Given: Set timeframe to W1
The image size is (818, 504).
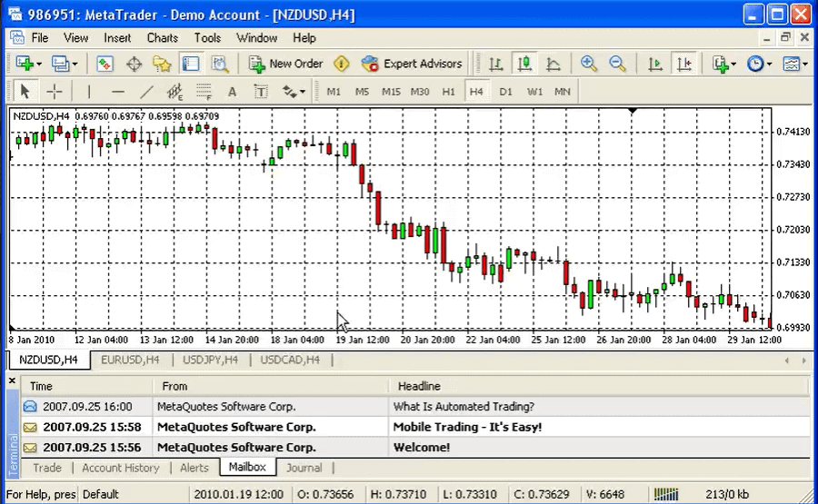Looking at the screenshot, I should click(534, 92).
